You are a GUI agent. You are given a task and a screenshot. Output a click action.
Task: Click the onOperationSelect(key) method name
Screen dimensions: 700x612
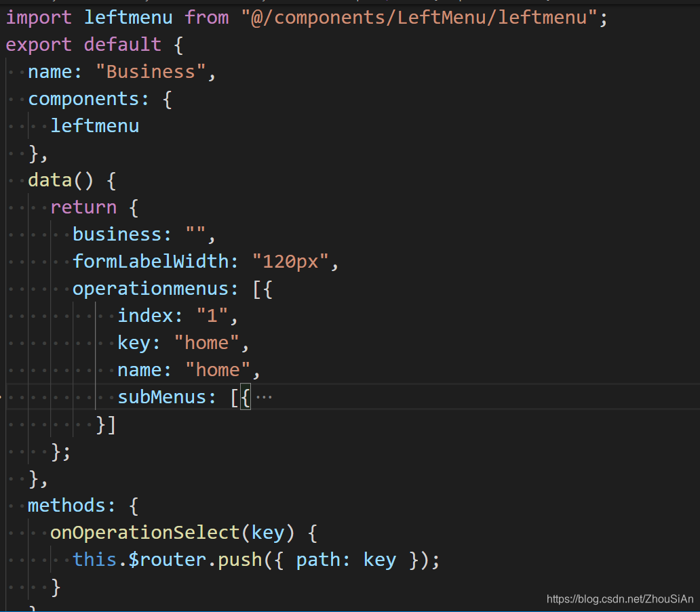[x=145, y=533]
